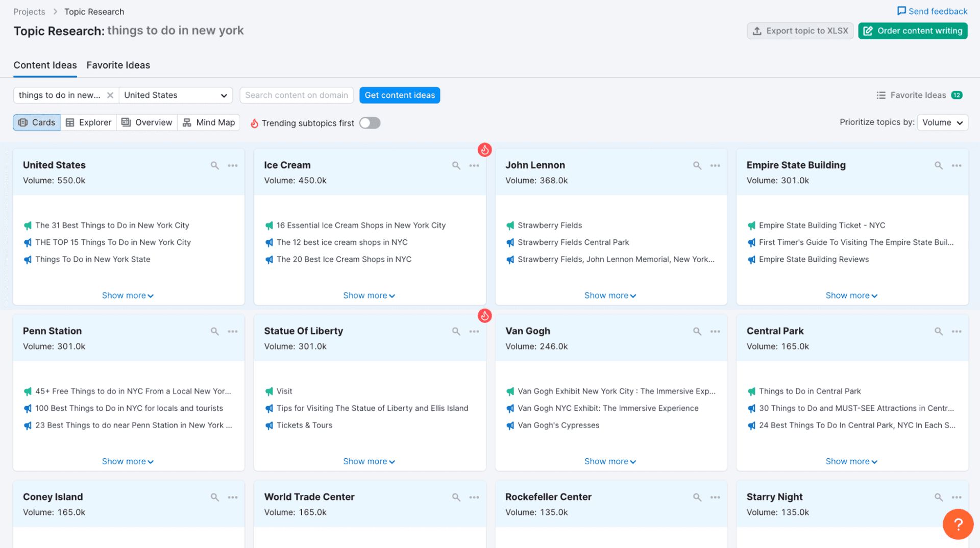Click Rockefeller Center card search icon
The image size is (980, 548).
coord(697,497)
